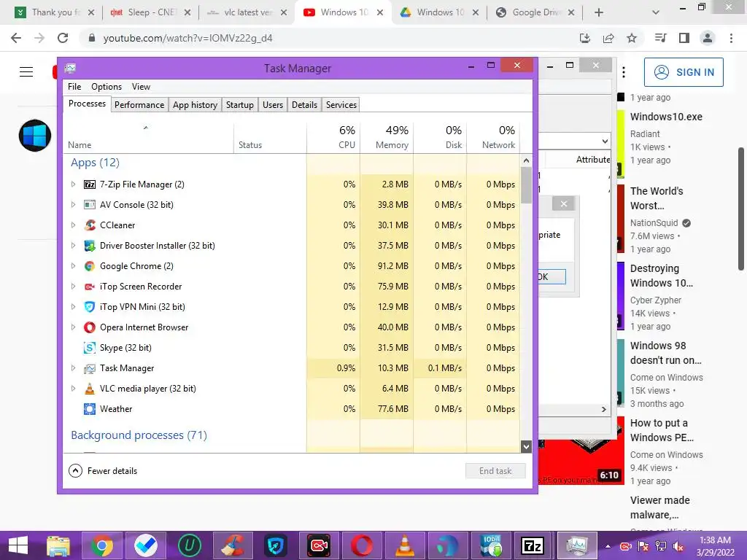Image resolution: width=747 pixels, height=560 pixels.
Task: Click the YouTube SIGN IN button
Action: [x=684, y=72]
